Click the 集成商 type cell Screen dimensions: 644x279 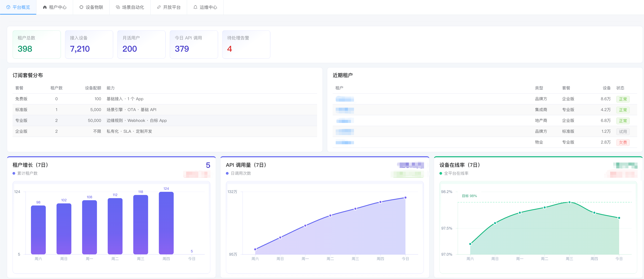pyautogui.click(x=541, y=110)
